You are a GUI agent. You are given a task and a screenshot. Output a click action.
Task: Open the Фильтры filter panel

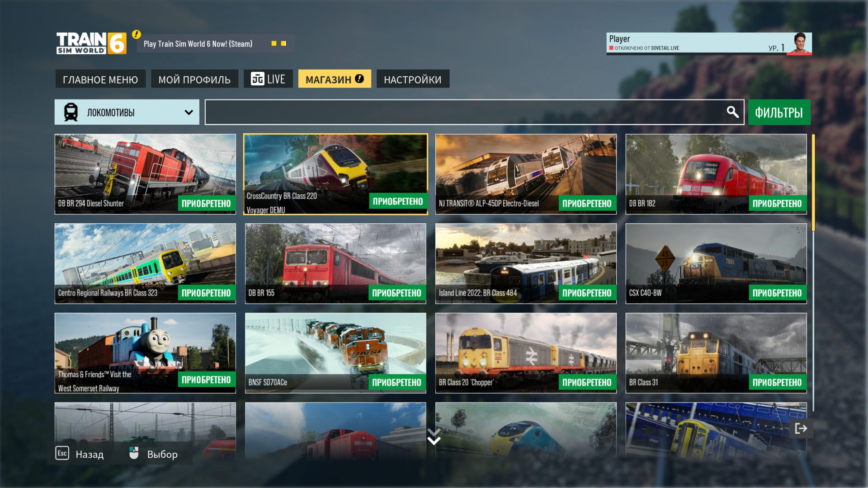[778, 112]
